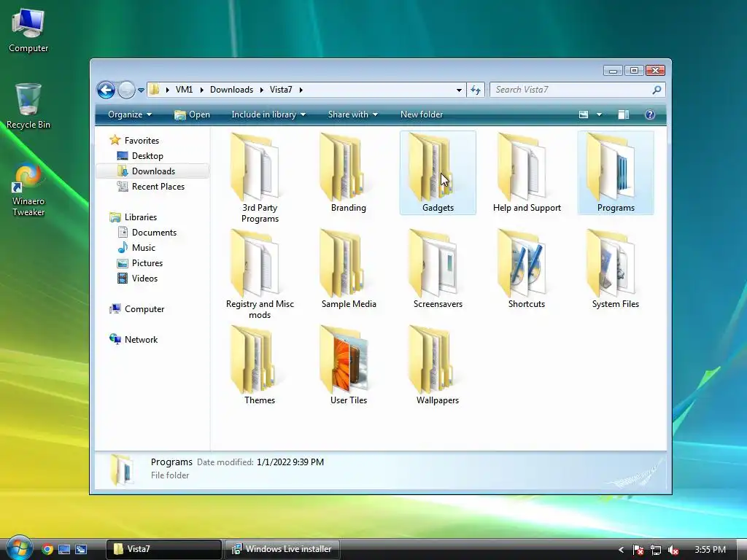This screenshot has height=560, width=747.
Task: Select the User Tiles folder
Action: click(x=348, y=365)
